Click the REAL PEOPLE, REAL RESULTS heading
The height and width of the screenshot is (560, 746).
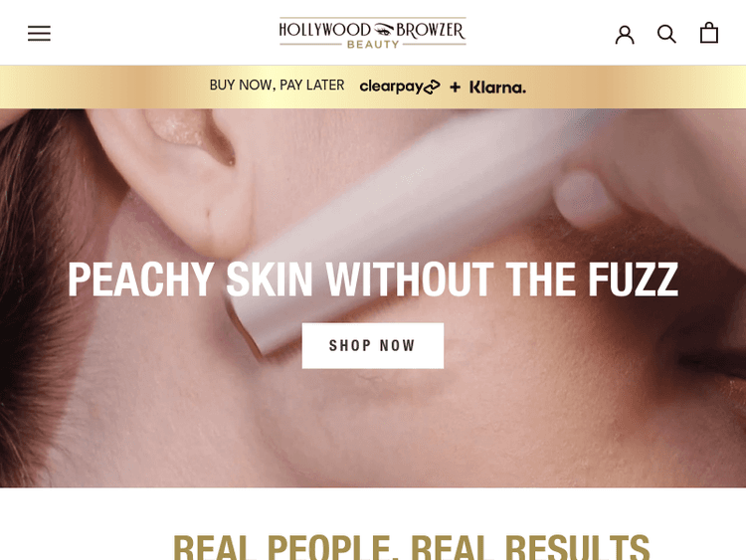(x=411, y=547)
